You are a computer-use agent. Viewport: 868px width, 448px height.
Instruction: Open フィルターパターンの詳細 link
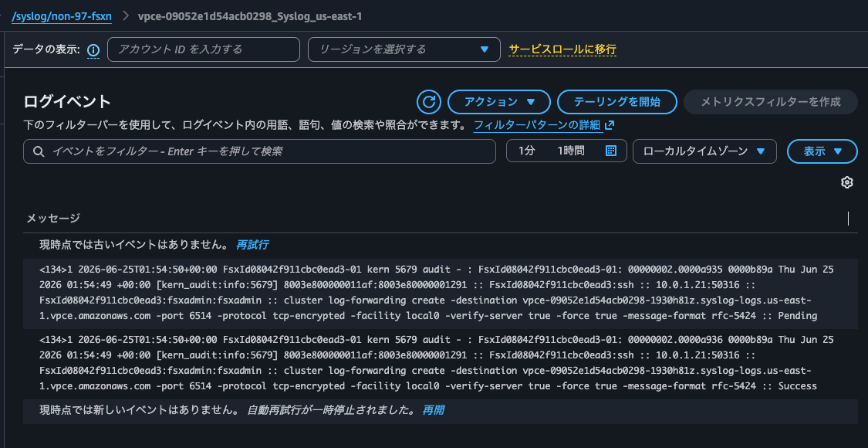pyautogui.click(x=537, y=125)
